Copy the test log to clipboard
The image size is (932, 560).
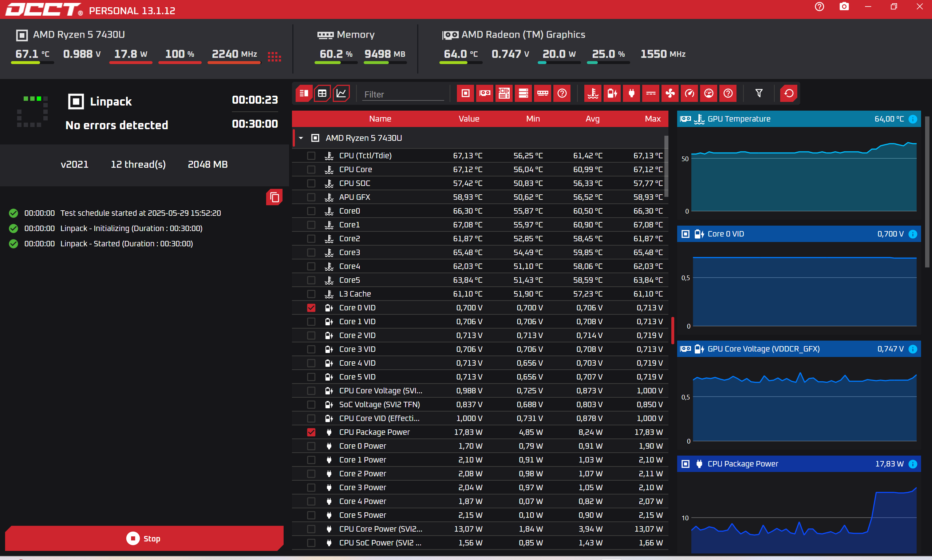[275, 197]
